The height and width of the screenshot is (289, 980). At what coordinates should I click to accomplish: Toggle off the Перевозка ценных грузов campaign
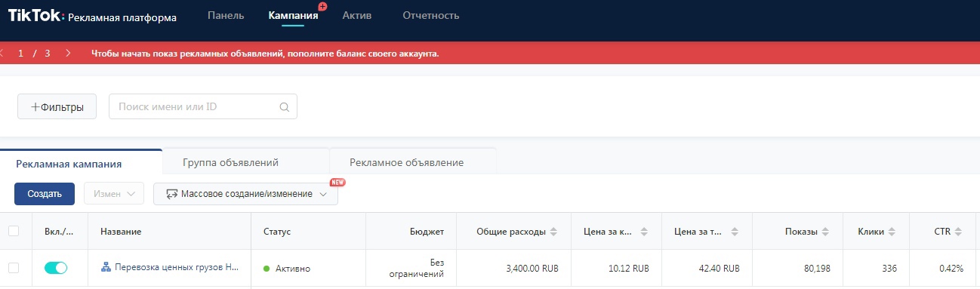click(56, 268)
